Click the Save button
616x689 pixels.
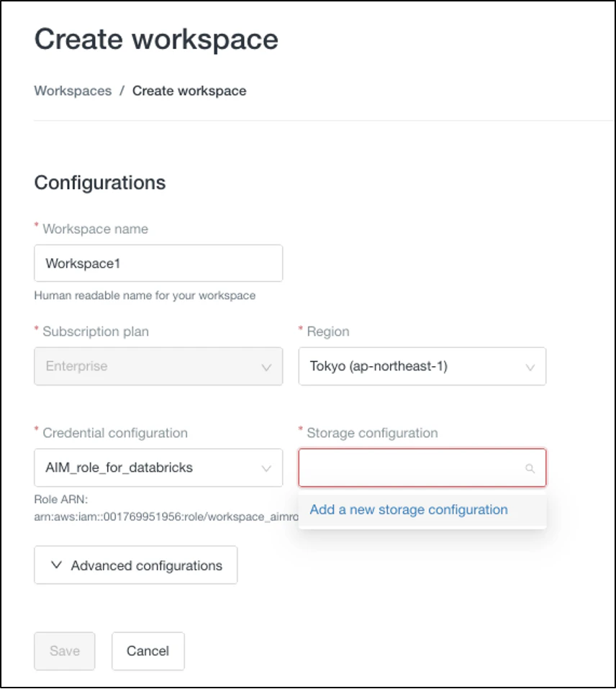65,651
